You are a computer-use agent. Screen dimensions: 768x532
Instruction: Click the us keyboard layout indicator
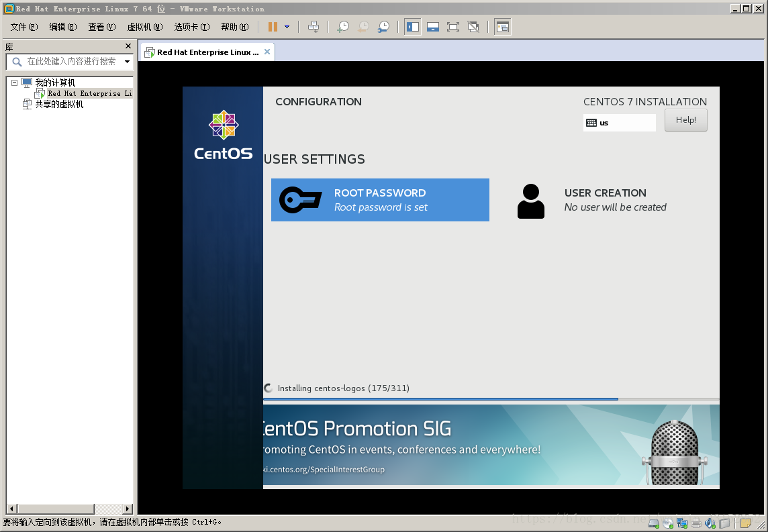[619, 123]
